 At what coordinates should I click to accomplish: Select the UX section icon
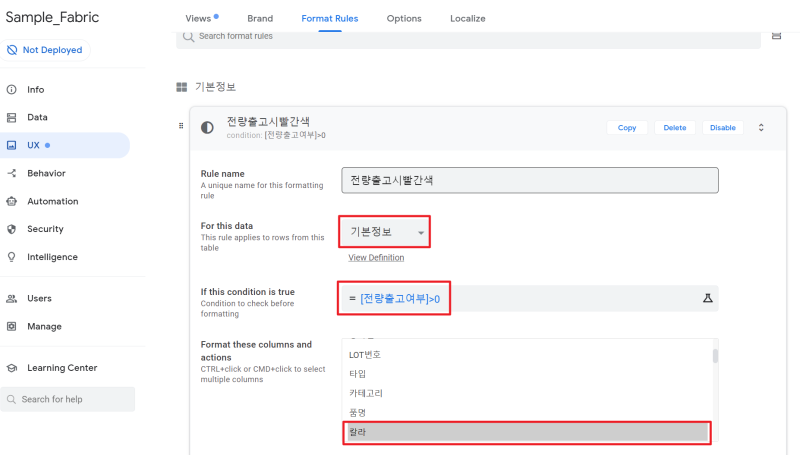(11, 145)
